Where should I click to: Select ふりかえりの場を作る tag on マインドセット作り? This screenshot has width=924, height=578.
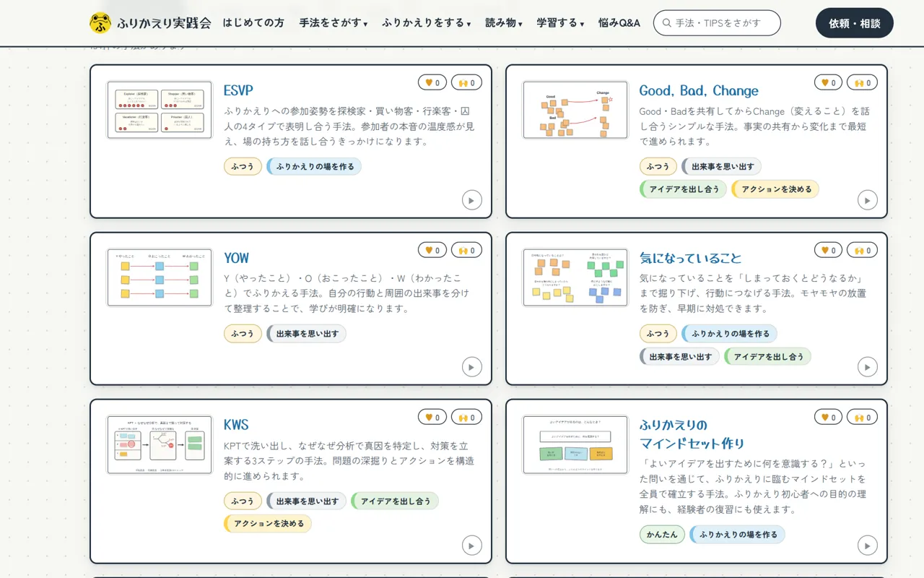point(737,535)
